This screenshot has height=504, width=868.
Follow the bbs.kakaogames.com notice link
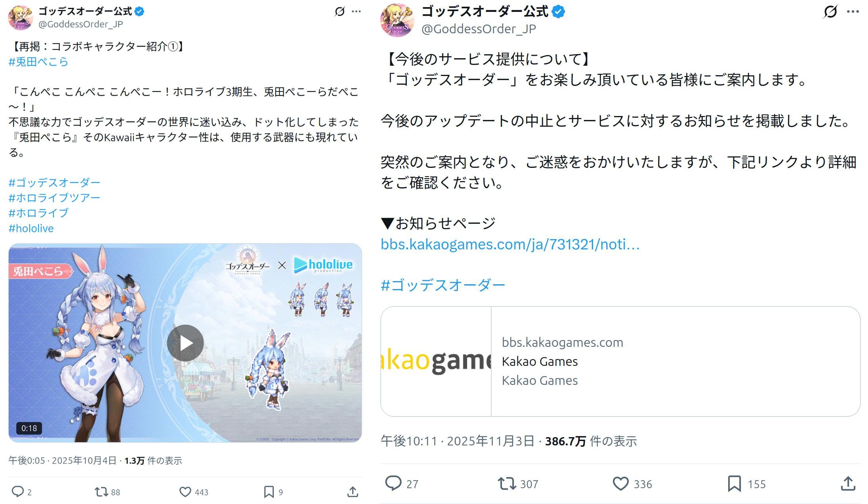pos(510,244)
